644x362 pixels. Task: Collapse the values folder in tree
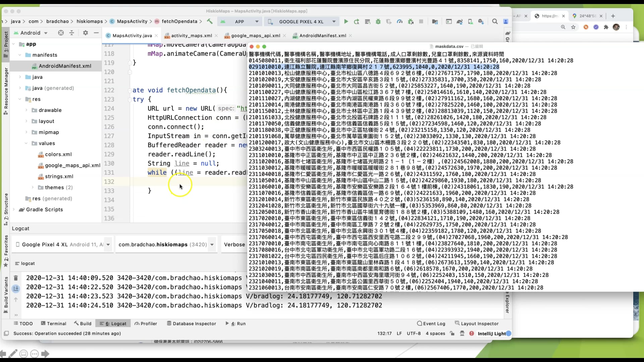click(26, 143)
